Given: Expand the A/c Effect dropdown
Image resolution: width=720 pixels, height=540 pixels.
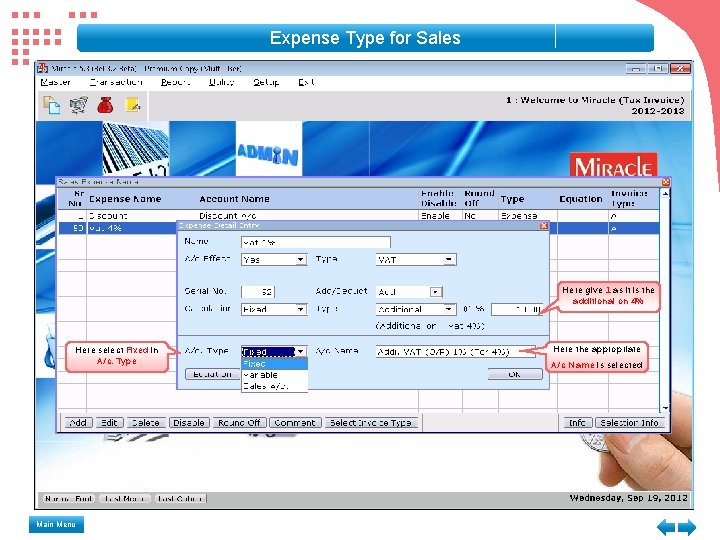Looking at the screenshot, I should [x=300, y=260].
